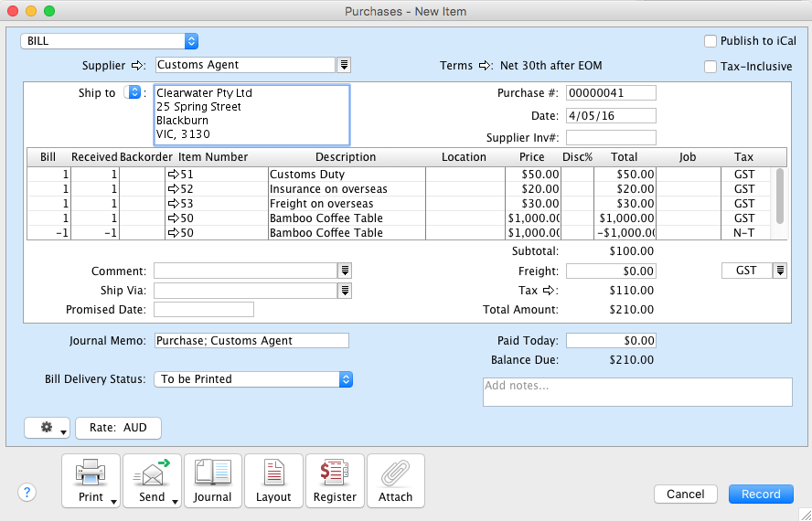The width and height of the screenshot is (812, 521).
Task: Click the Cancel button
Action: pos(685,494)
